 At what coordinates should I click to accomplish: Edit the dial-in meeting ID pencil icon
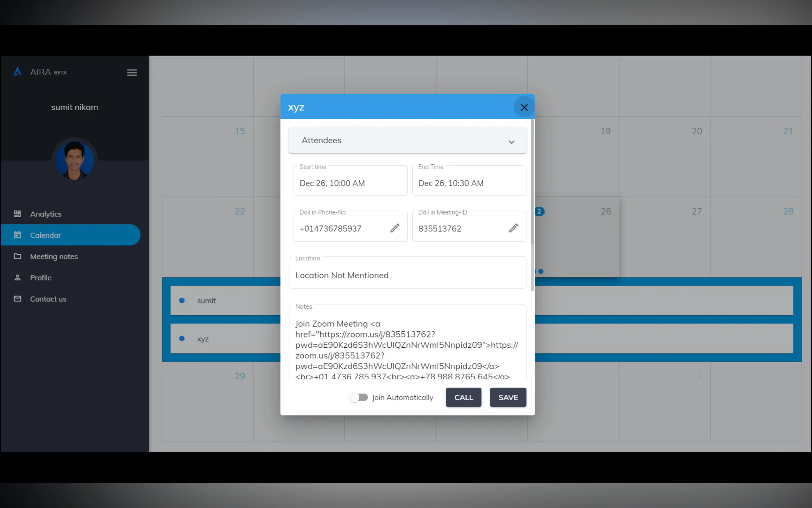click(513, 228)
